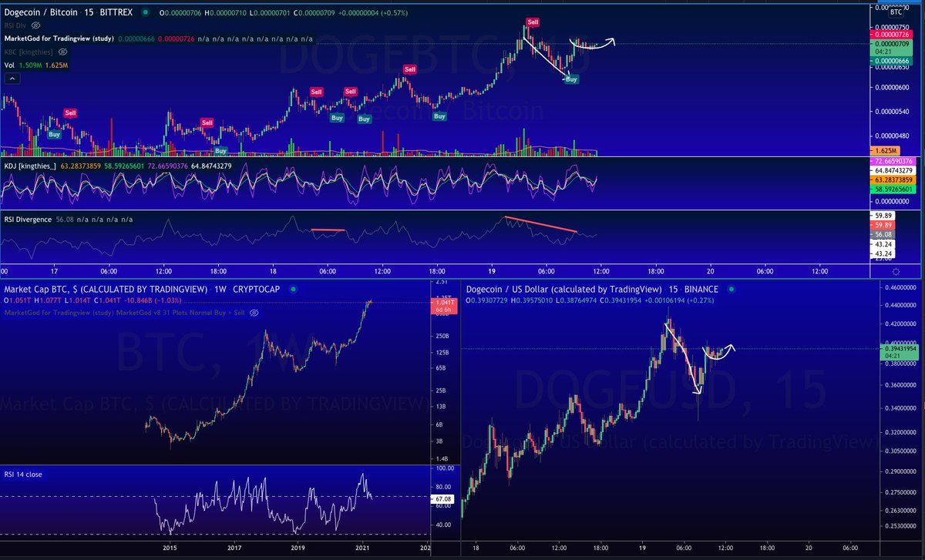This screenshot has width=925, height=560.
Task: Toggle visibility eye for RSI Div indicator
Action: (37, 25)
